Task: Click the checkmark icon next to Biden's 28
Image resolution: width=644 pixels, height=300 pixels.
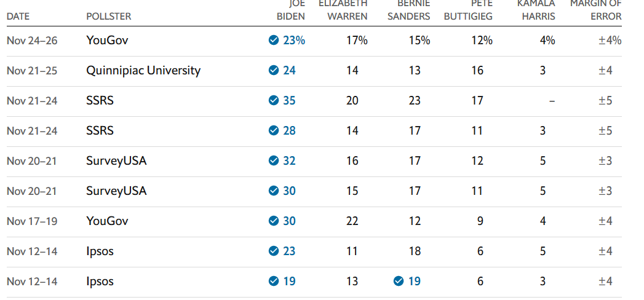Action: coord(274,130)
